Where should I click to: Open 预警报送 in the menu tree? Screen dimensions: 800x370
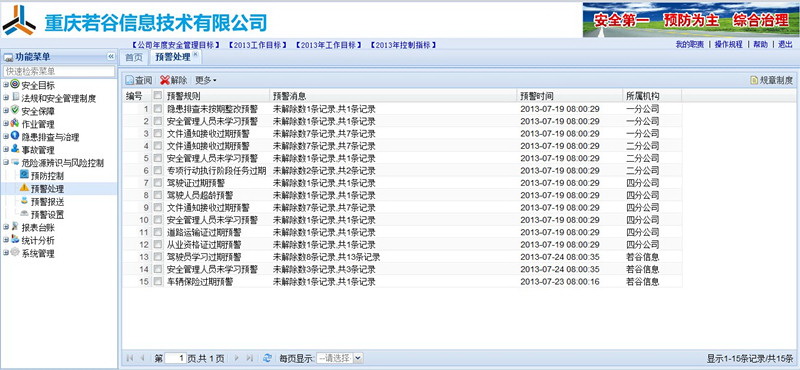point(47,202)
